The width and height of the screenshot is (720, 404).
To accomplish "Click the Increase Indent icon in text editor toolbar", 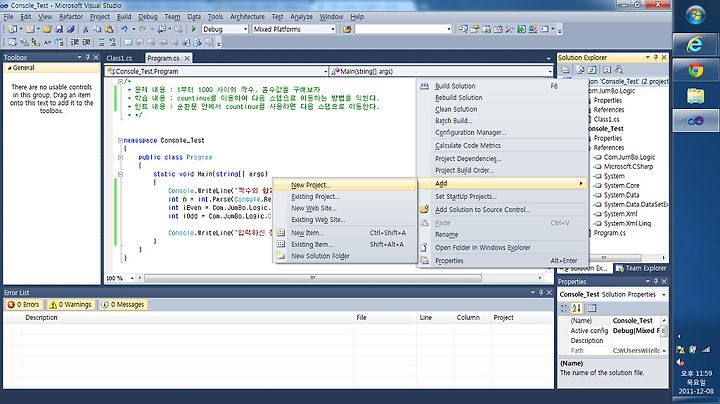I will click(x=86, y=42).
